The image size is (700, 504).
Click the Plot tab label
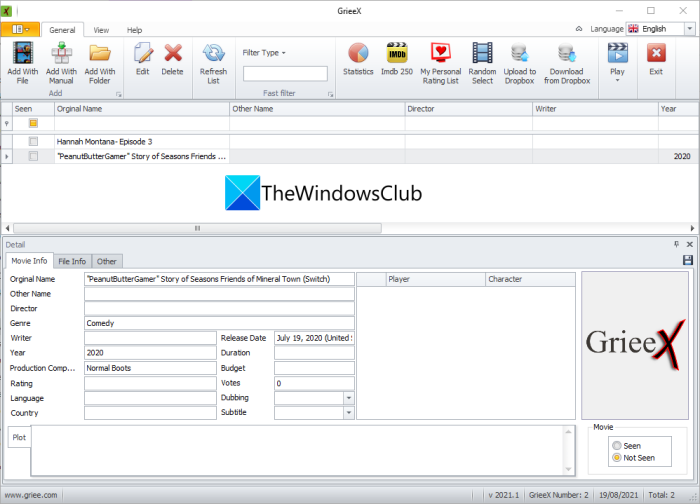tap(19, 437)
